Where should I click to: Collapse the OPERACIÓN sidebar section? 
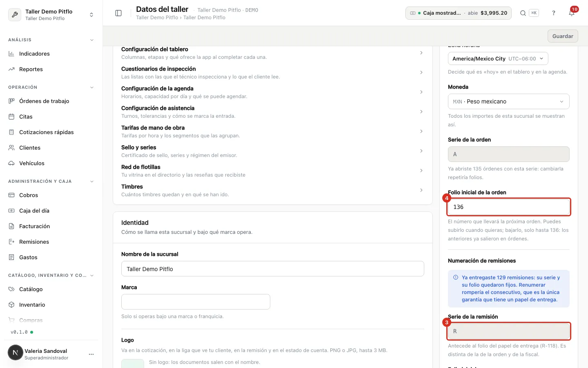(x=92, y=88)
